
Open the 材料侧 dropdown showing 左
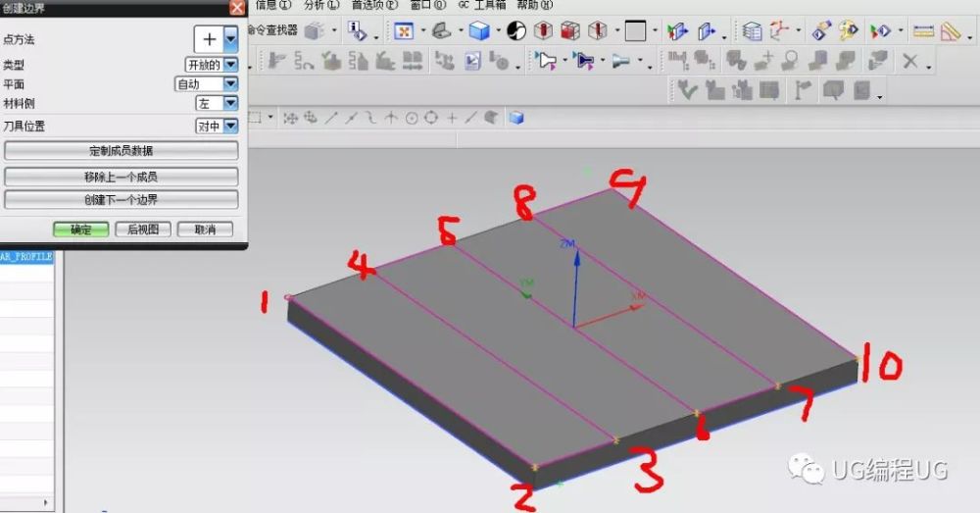pyautogui.click(x=217, y=103)
